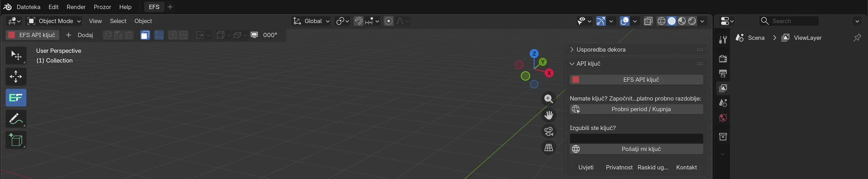868x179 pixels.
Task: Open the viewport Object menu
Action: (x=143, y=21)
